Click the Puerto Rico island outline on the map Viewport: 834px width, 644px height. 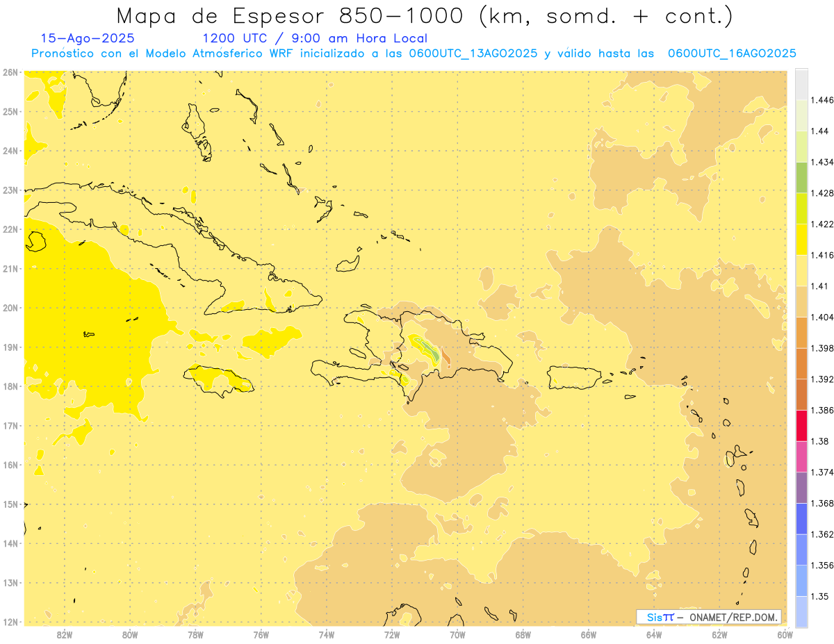coord(576,377)
